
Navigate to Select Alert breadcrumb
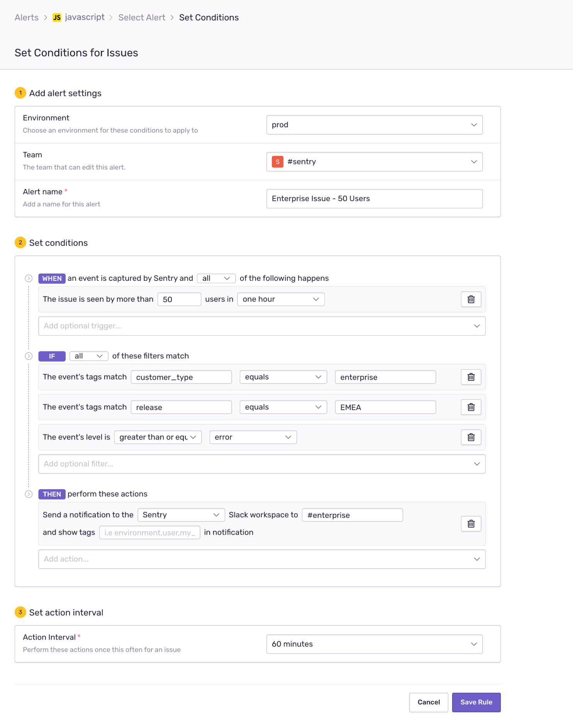(142, 18)
